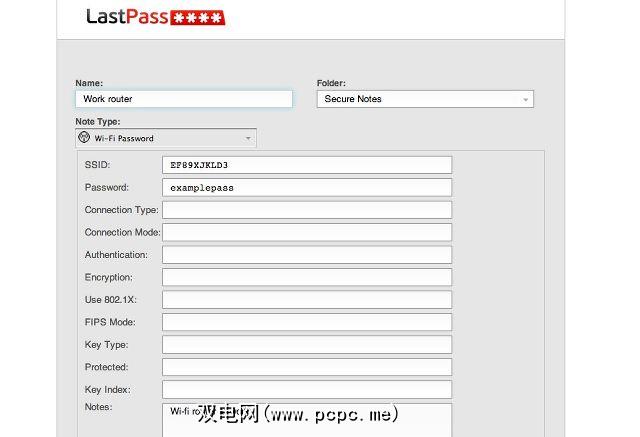
Task: Click the Connection Mode: label
Action: pyautogui.click(x=122, y=232)
